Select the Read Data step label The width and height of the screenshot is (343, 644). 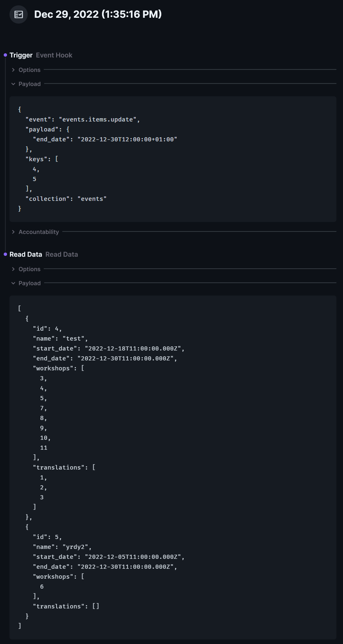26,254
